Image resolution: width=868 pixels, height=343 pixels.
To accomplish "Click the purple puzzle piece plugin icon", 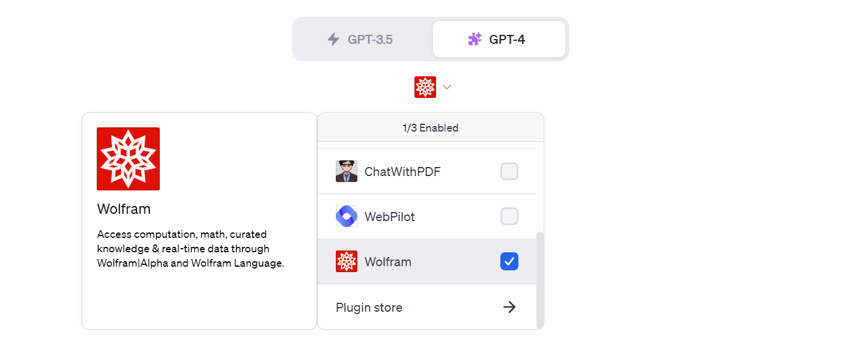I will click(x=475, y=40).
